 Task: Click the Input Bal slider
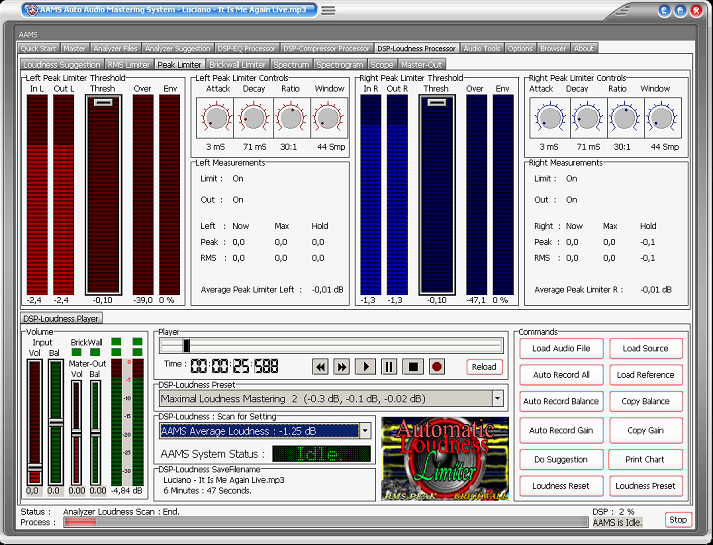55,422
